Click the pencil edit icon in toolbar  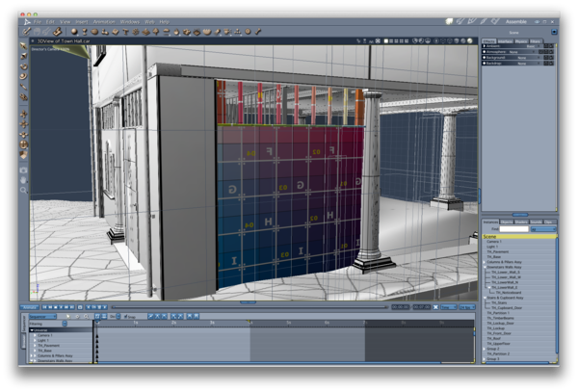pos(27,32)
